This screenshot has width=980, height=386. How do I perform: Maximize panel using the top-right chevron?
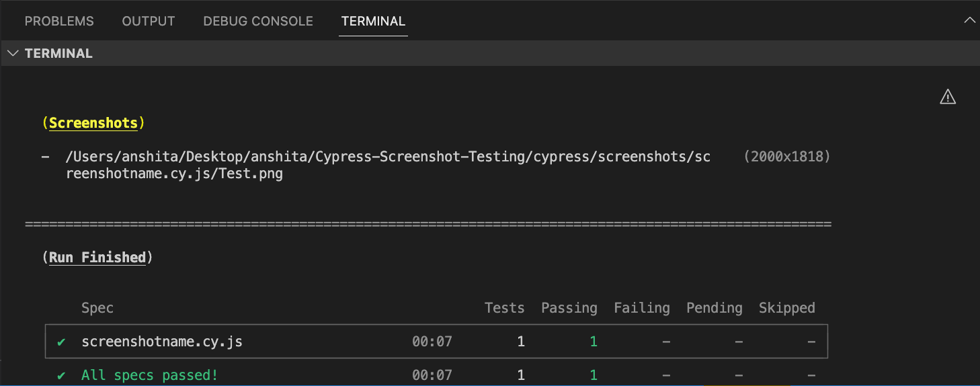coord(969,20)
